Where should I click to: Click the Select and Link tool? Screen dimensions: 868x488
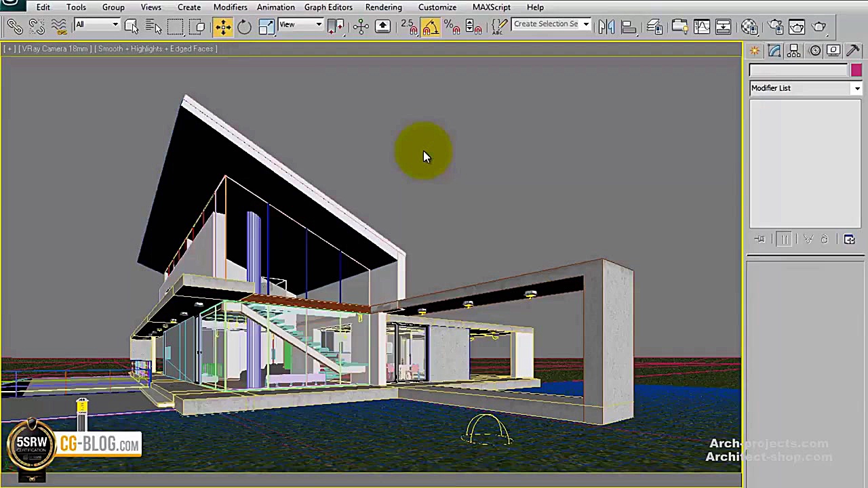point(15,26)
